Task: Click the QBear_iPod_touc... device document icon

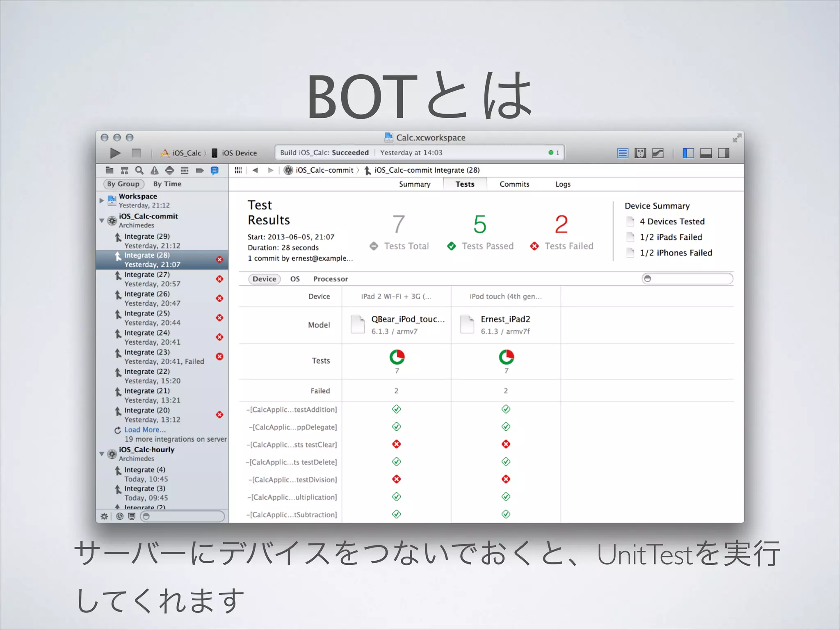Action: coord(358,324)
